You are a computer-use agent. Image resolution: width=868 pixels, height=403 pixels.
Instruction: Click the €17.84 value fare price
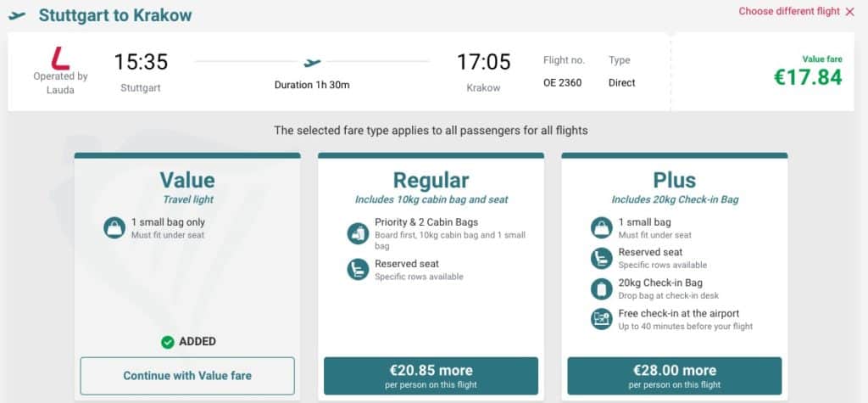click(x=808, y=77)
